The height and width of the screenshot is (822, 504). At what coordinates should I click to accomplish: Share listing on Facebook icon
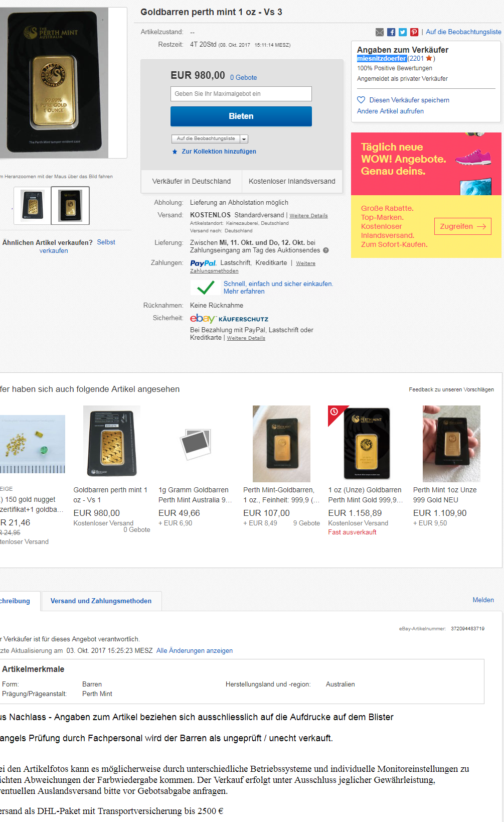click(391, 32)
